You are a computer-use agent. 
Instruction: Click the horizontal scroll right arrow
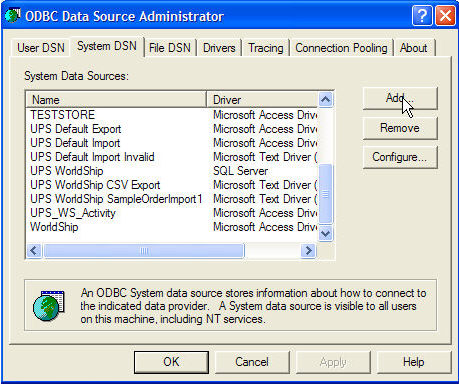(x=308, y=250)
